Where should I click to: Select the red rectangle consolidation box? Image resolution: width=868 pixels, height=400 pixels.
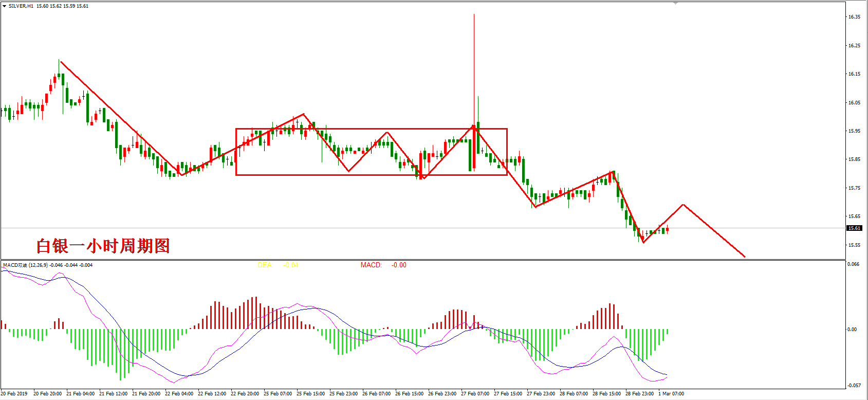370,129
